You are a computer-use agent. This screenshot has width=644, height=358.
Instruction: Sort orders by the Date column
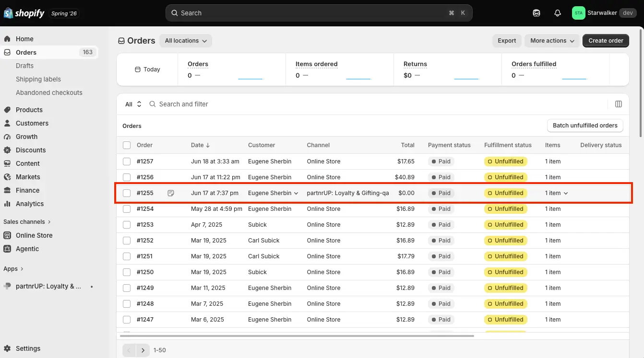(x=201, y=145)
